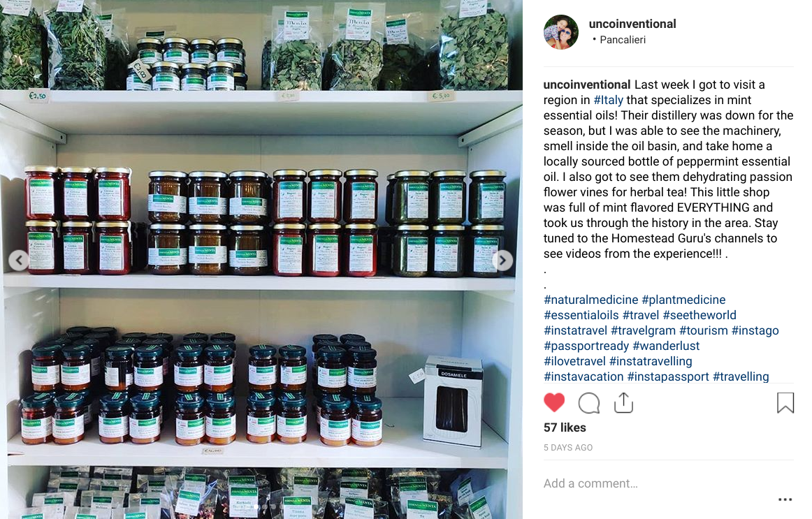Open the Pancalieri location link
812x519 pixels.
623,40
